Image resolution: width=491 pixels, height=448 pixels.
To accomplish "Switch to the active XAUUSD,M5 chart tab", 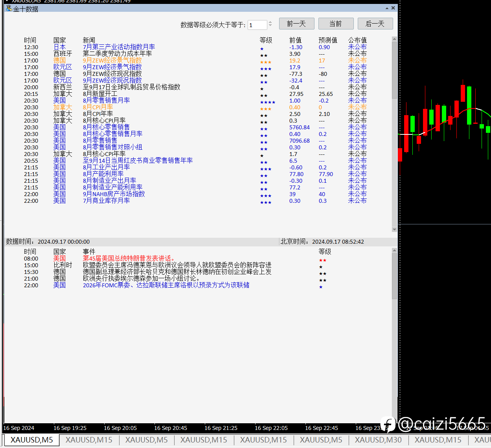I will (x=32, y=440).
